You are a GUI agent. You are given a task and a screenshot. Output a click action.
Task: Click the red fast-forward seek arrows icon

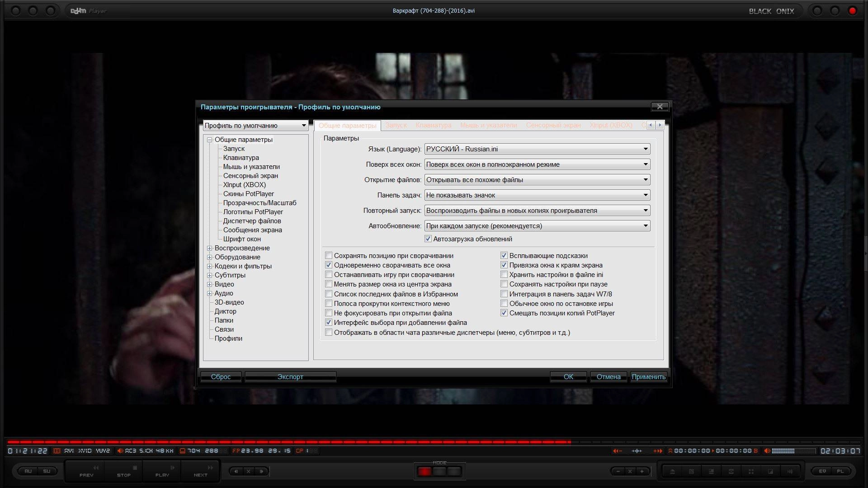click(x=658, y=451)
